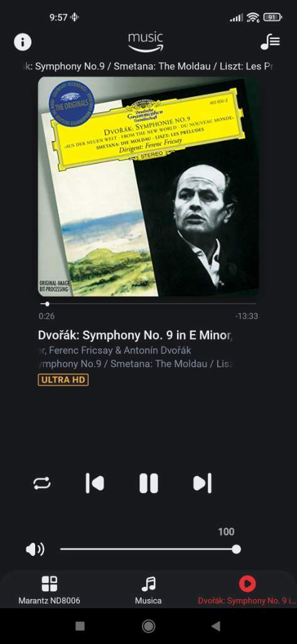297x644 pixels.
Task: Tap the Dvořák Symphony No. 9 track title
Action: coord(136,336)
